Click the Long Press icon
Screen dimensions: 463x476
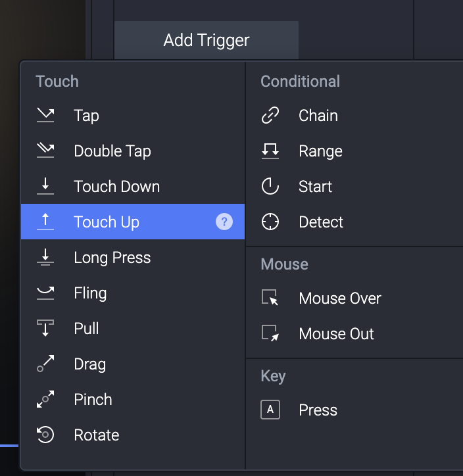point(45,258)
